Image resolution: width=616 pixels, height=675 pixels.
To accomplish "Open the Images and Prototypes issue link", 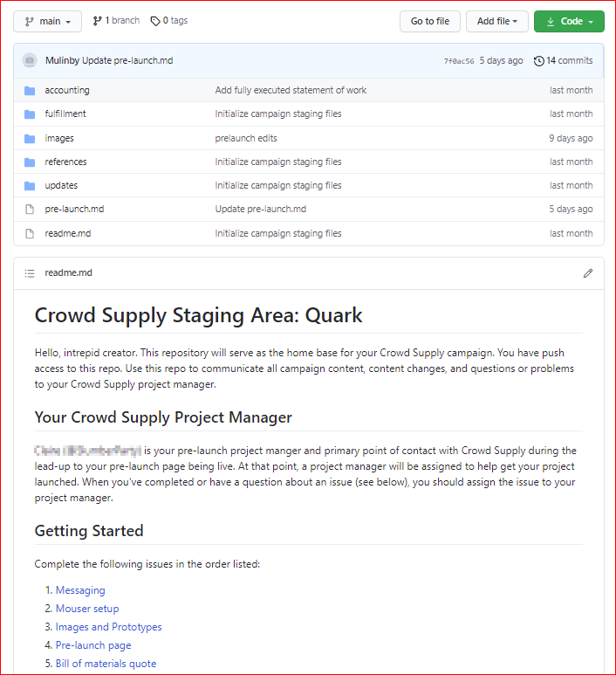I will coord(109,627).
